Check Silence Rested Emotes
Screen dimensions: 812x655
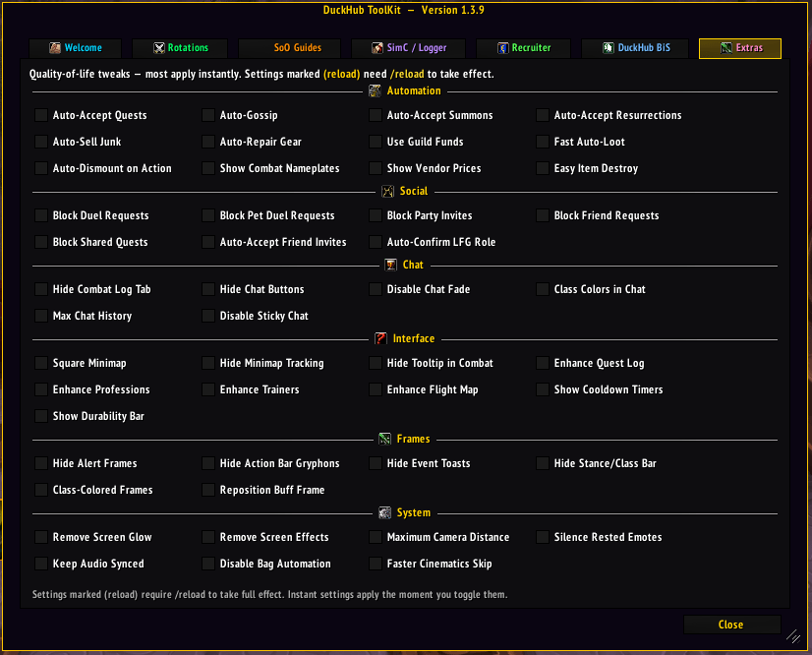point(543,537)
